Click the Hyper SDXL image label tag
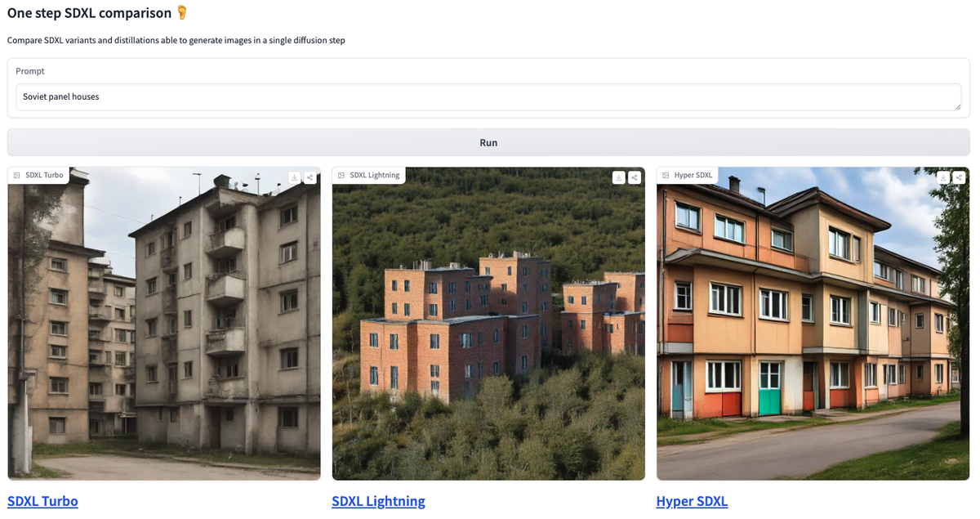The image size is (980, 519). (688, 175)
